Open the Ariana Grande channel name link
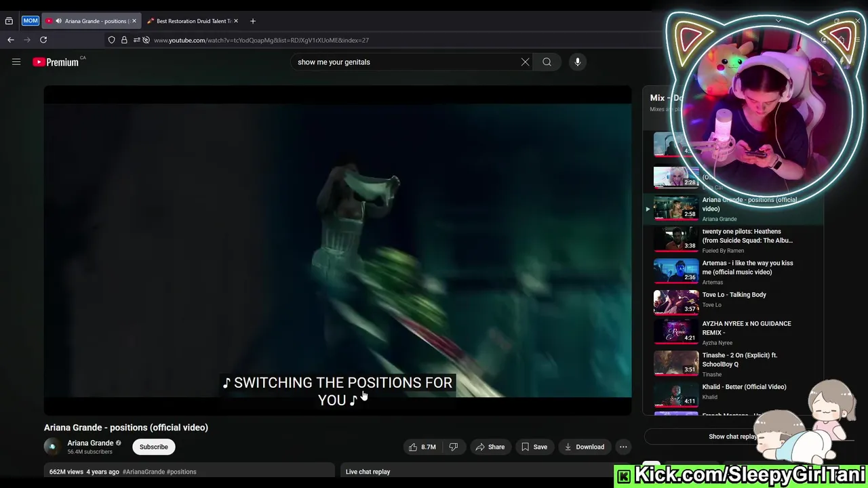Screen dimensions: 868x488 click(90, 443)
